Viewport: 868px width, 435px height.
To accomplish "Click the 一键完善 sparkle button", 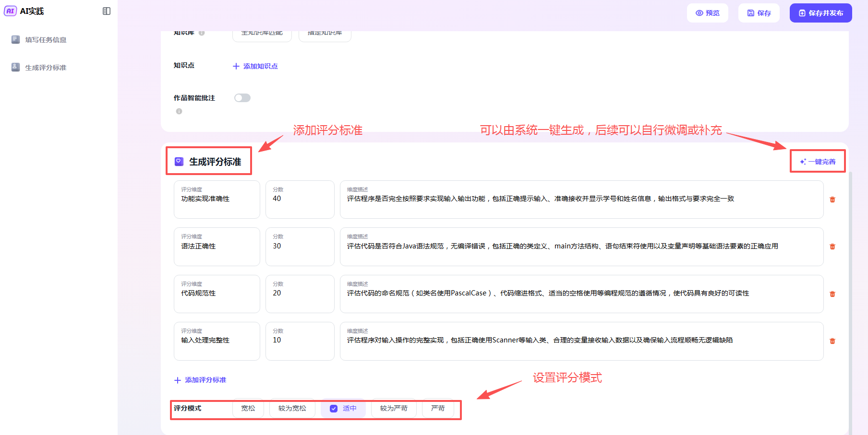I will (818, 162).
